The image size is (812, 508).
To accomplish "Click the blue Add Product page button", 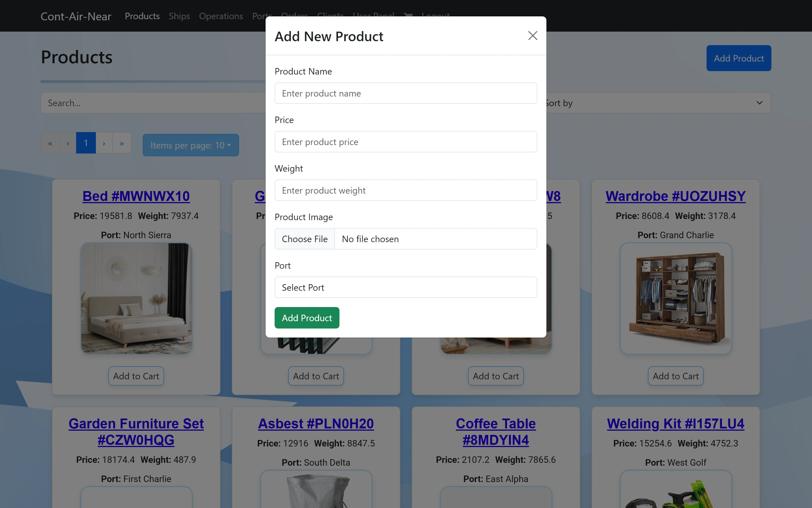I will point(738,58).
